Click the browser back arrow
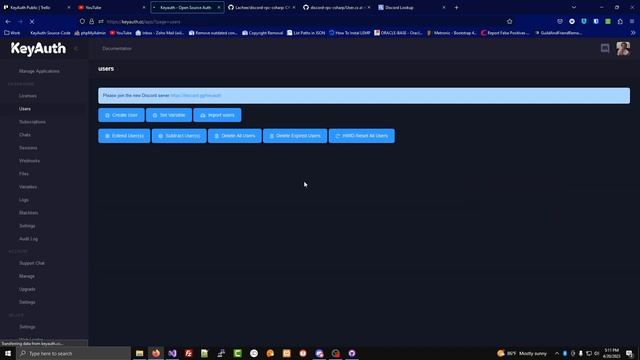640x360 pixels. point(8,22)
